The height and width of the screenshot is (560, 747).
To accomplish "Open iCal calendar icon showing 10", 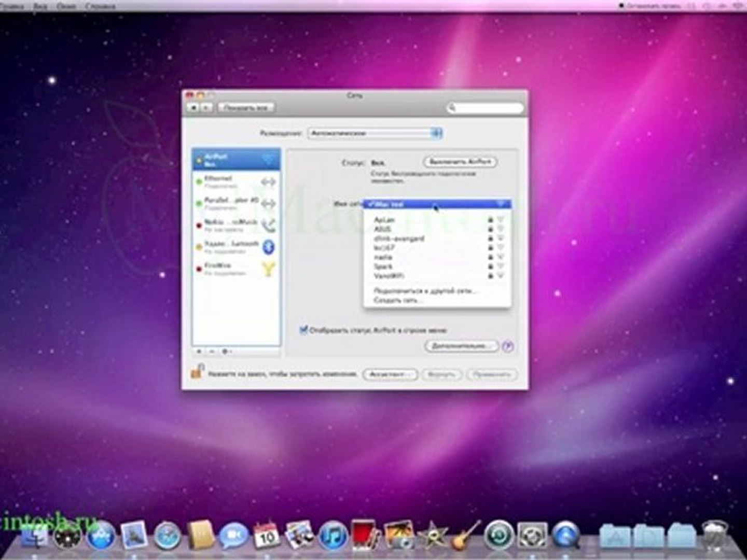I will (267, 535).
